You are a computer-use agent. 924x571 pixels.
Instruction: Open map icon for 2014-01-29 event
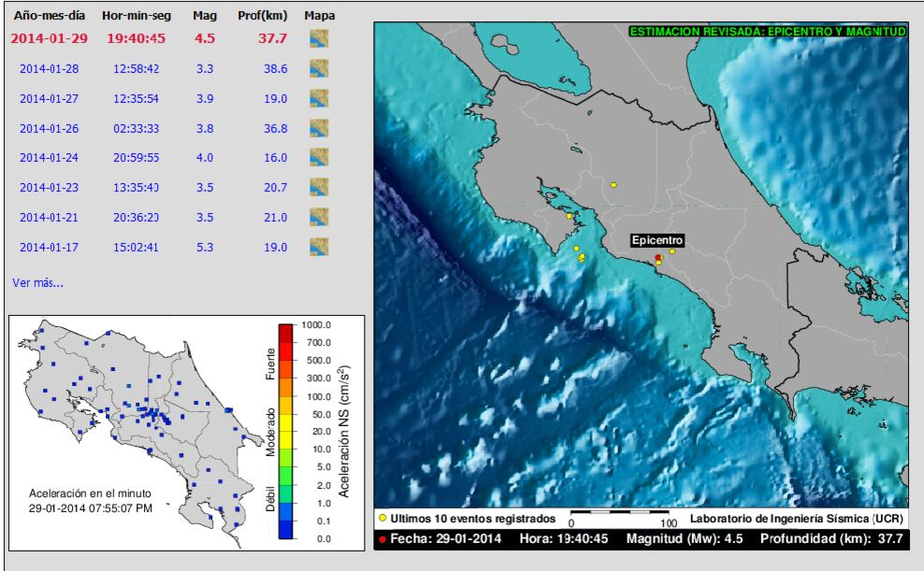(320, 38)
